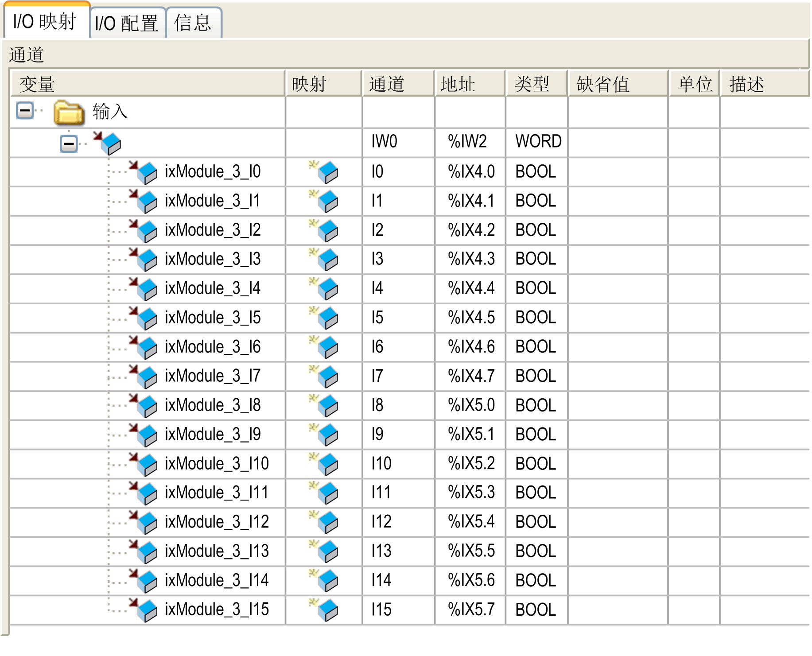Click the mapping icon in row I10
This screenshot has height=656, width=812.
click(324, 464)
